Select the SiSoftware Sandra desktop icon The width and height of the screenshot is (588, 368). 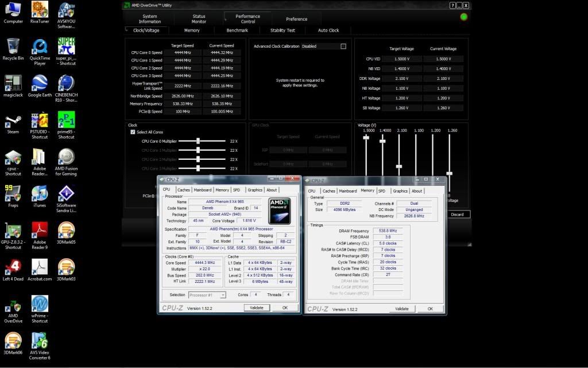click(x=67, y=199)
